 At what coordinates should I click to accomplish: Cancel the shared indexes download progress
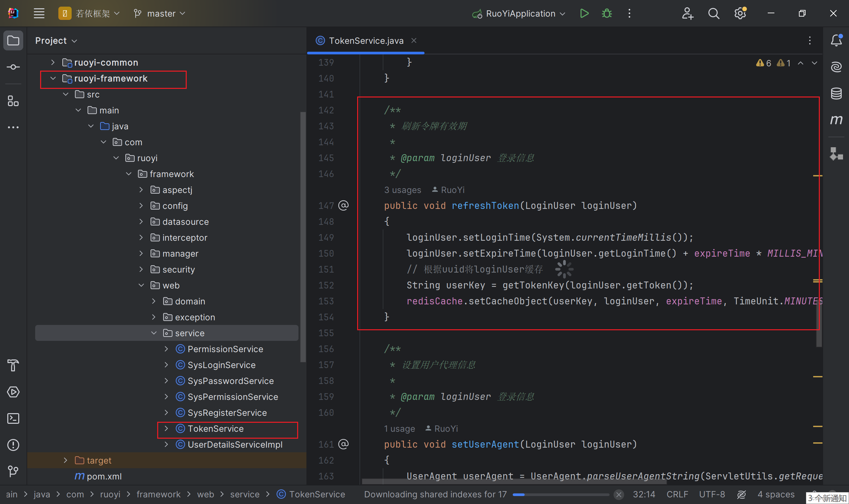(x=619, y=494)
